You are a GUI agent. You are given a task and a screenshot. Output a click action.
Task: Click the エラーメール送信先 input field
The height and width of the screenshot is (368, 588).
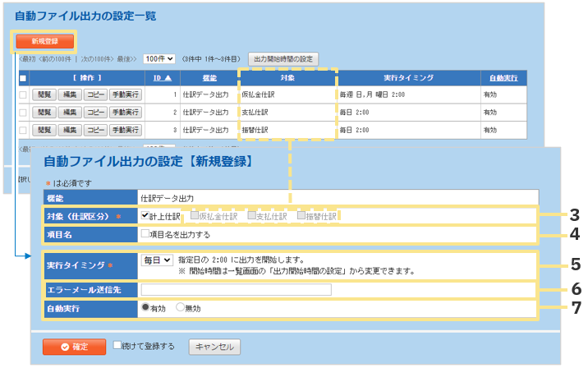(237, 290)
